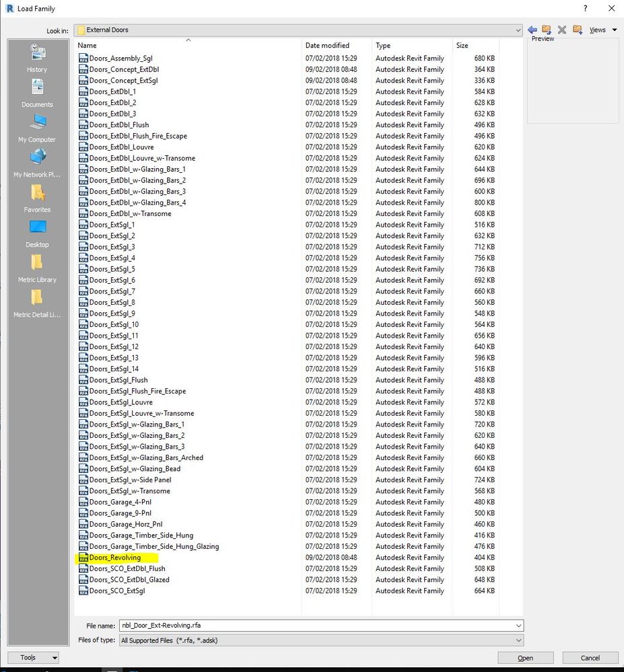Image resolution: width=624 pixels, height=672 pixels.
Task: Open the Tools dropdown menu
Action: [x=34, y=657]
